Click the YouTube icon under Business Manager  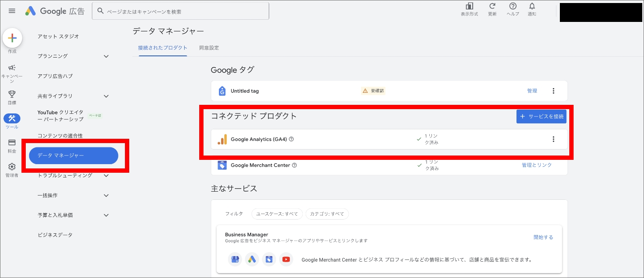[x=286, y=259]
